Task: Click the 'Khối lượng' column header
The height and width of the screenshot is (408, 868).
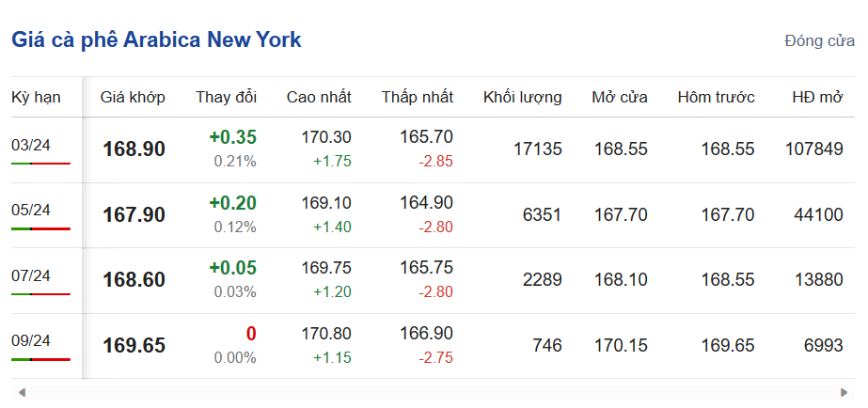Action: [x=522, y=97]
